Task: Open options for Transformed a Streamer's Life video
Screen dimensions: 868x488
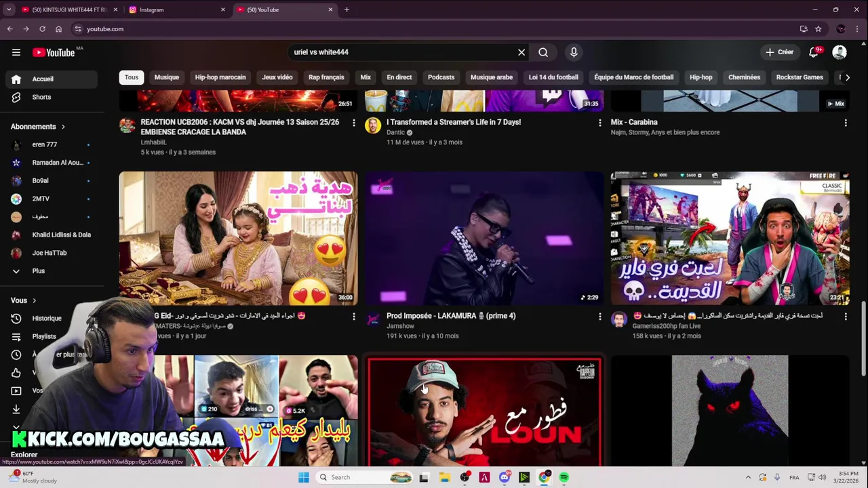Action: coord(599,123)
